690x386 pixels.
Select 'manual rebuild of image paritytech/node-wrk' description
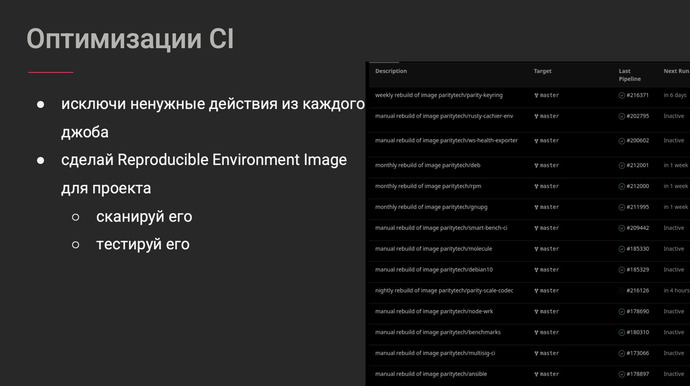point(434,312)
